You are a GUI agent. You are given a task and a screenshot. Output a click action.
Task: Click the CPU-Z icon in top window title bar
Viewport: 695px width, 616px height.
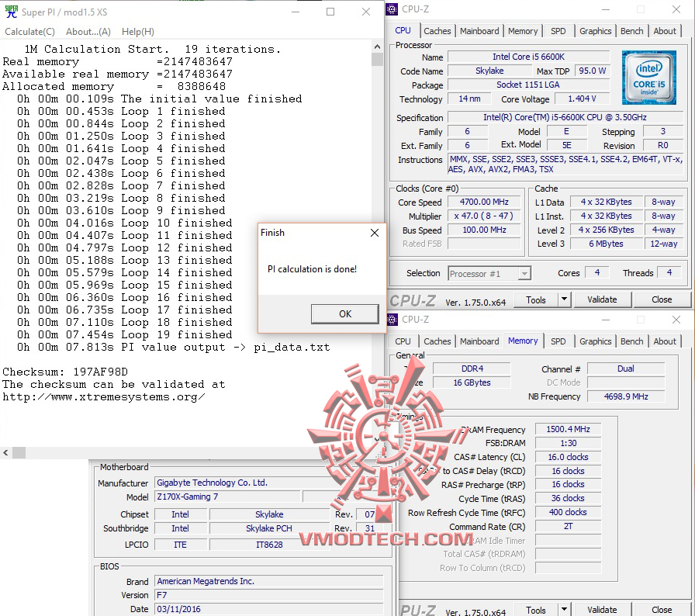pyautogui.click(x=392, y=9)
